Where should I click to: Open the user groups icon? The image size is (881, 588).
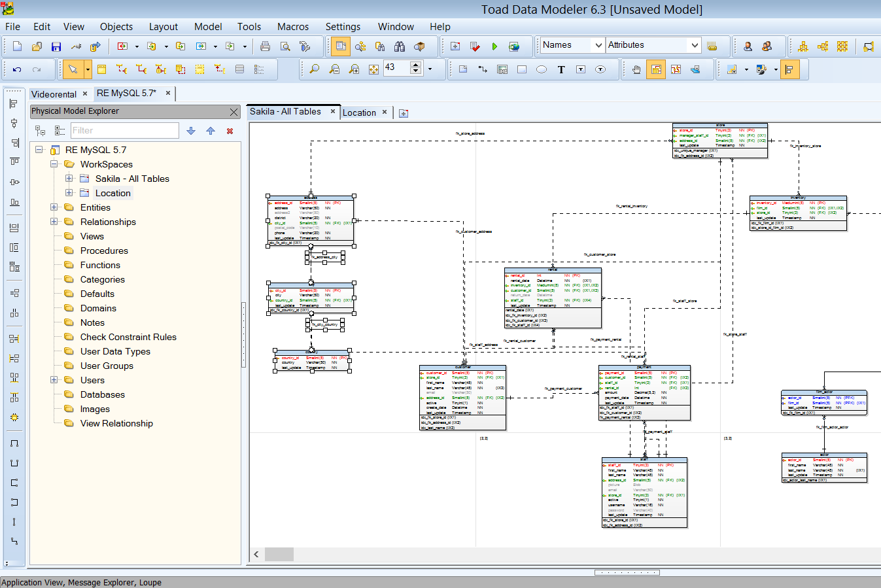[767, 46]
